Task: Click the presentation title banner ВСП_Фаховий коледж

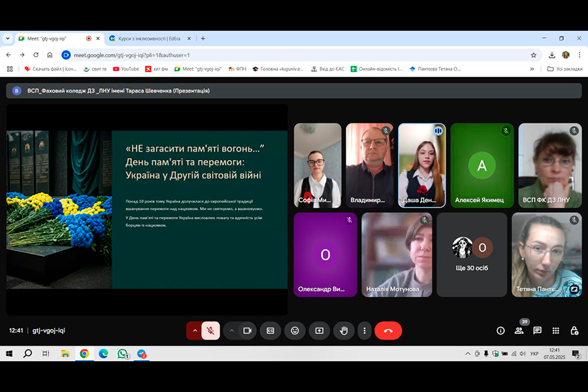Action: pos(294,91)
